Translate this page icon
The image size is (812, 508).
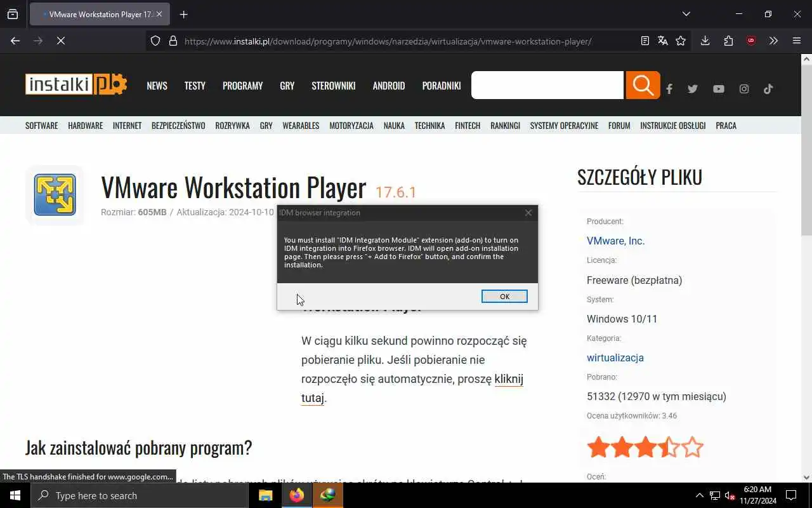click(x=663, y=41)
